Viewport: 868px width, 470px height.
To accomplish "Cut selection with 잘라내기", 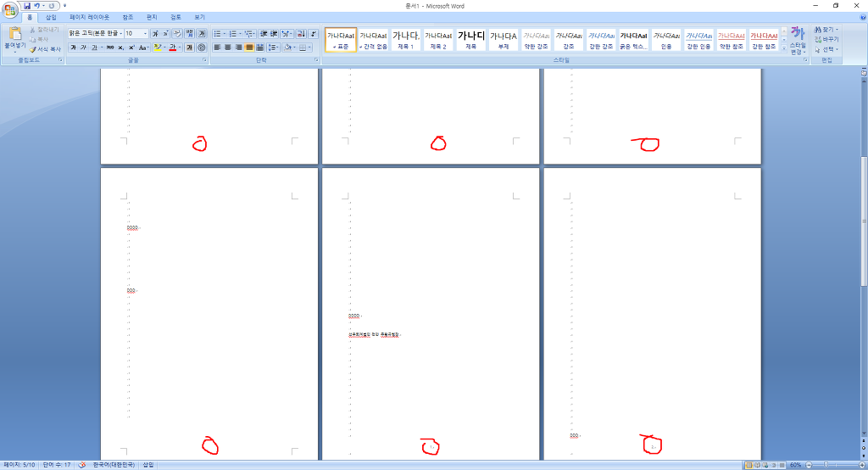I will pos(44,30).
